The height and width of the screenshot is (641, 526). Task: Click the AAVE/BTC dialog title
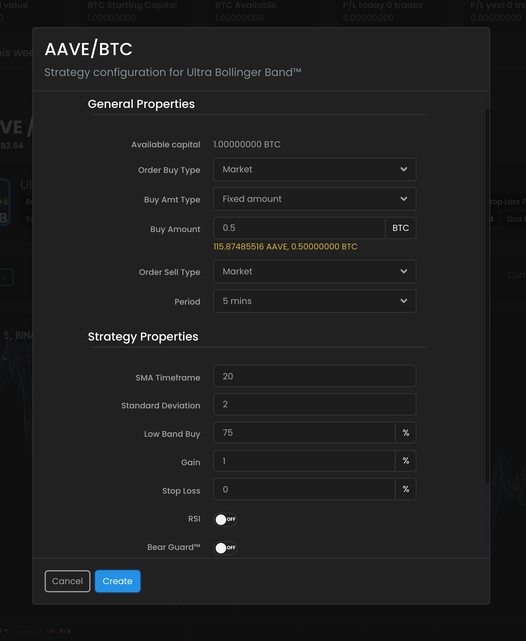(89, 49)
